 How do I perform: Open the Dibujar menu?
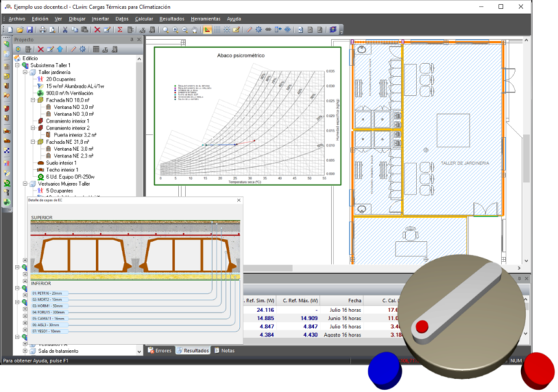77,19
